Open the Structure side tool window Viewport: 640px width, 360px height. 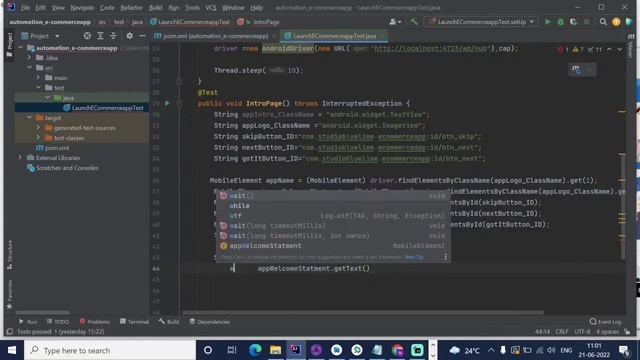pyautogui.click(x=9, y=255)
